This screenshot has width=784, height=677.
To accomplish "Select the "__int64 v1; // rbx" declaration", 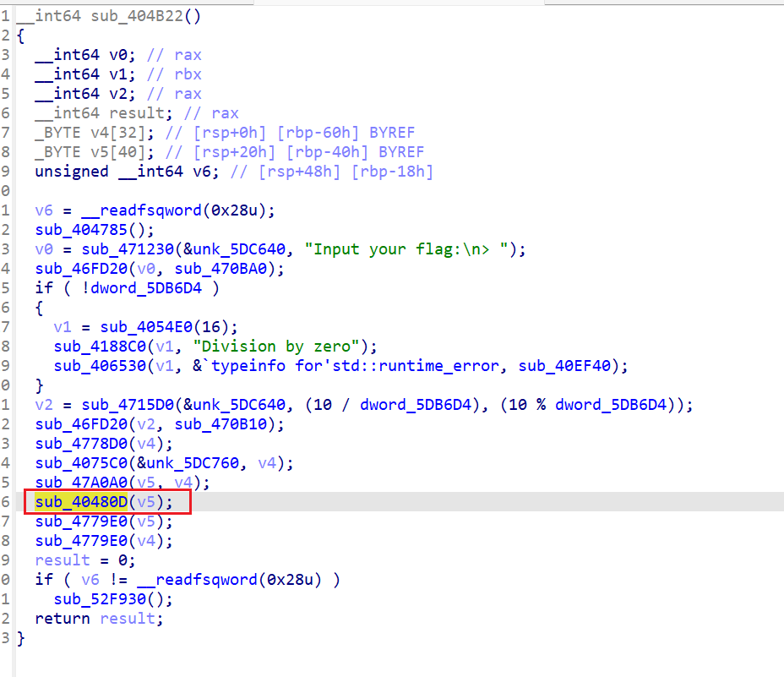I will point(118,74).
